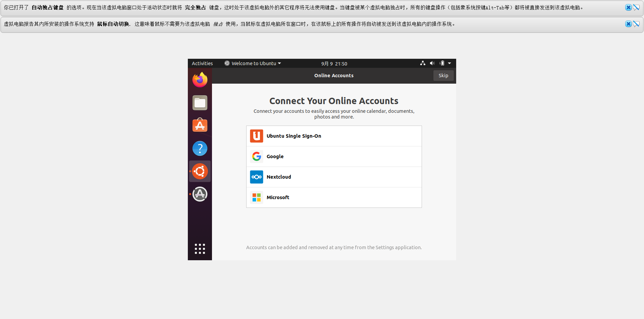Screen dimensions: 644x319
Task: Click the battery icon in the top bar
Action: click(442, 63)
